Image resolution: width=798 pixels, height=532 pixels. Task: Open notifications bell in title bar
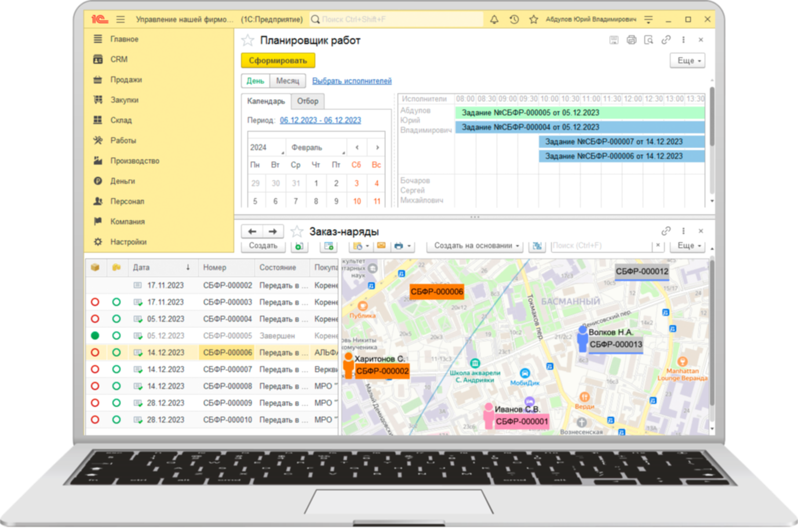(x=494, y=19)
